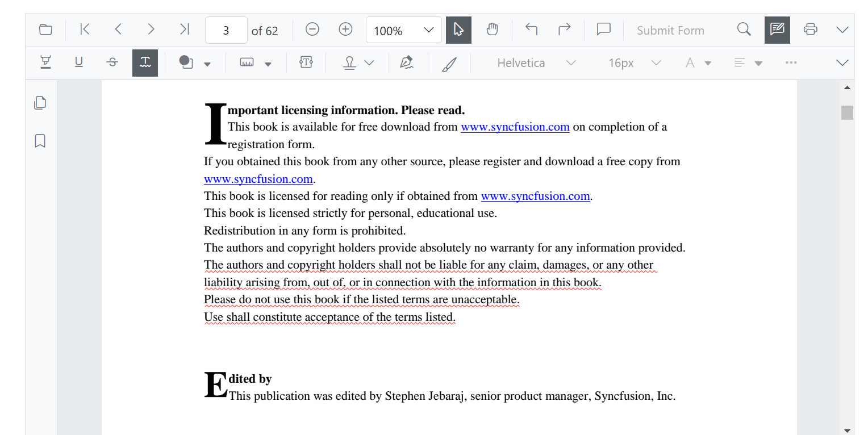Switch to the pan hand tool
Viewport: 868px width, 435px height.
(493, 30)
